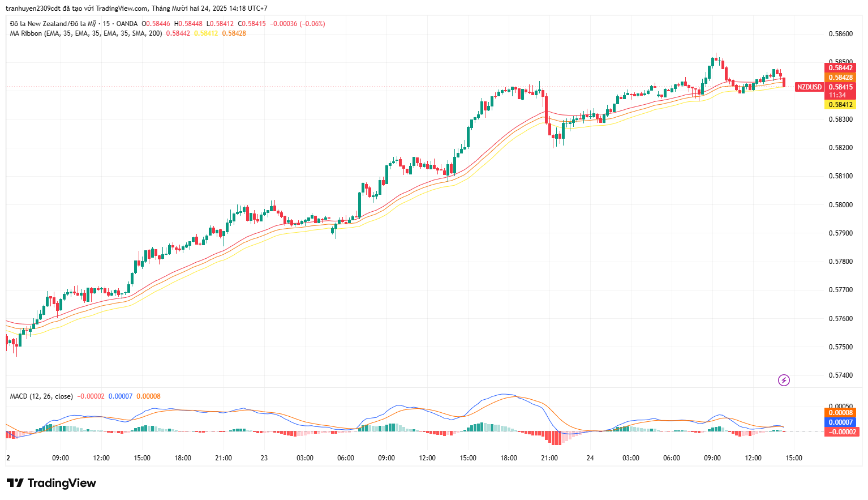Click the 23 date marker on time axis

coord(264,458)
